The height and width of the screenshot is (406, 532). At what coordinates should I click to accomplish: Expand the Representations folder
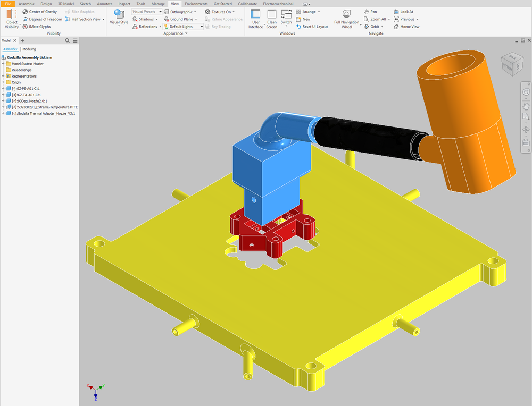[3, 76]
